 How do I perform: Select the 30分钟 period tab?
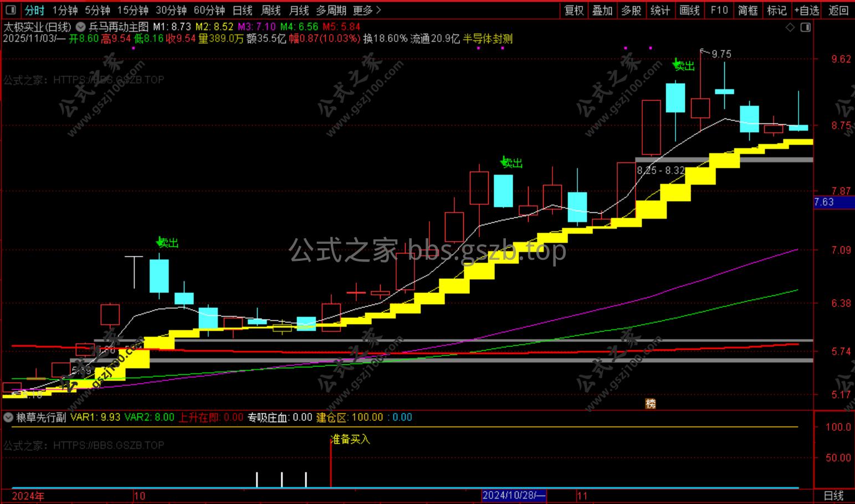pyautogui.click(x=171, y=10)
